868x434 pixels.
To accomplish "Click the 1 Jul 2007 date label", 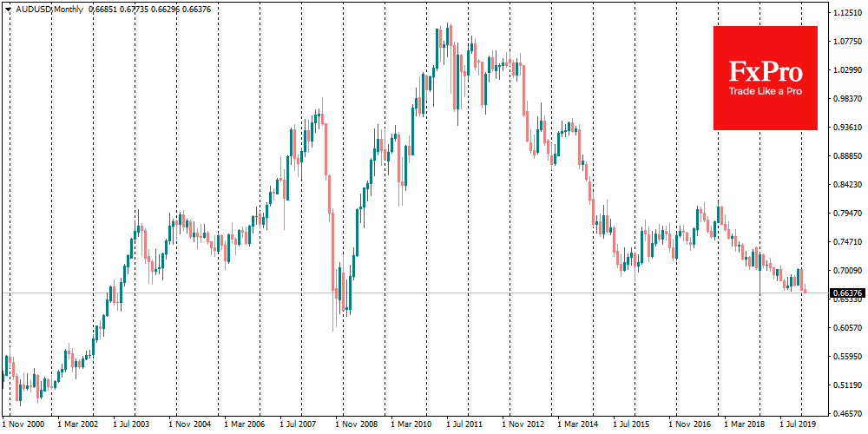I will pyautogui.click(x=297, y=424).
